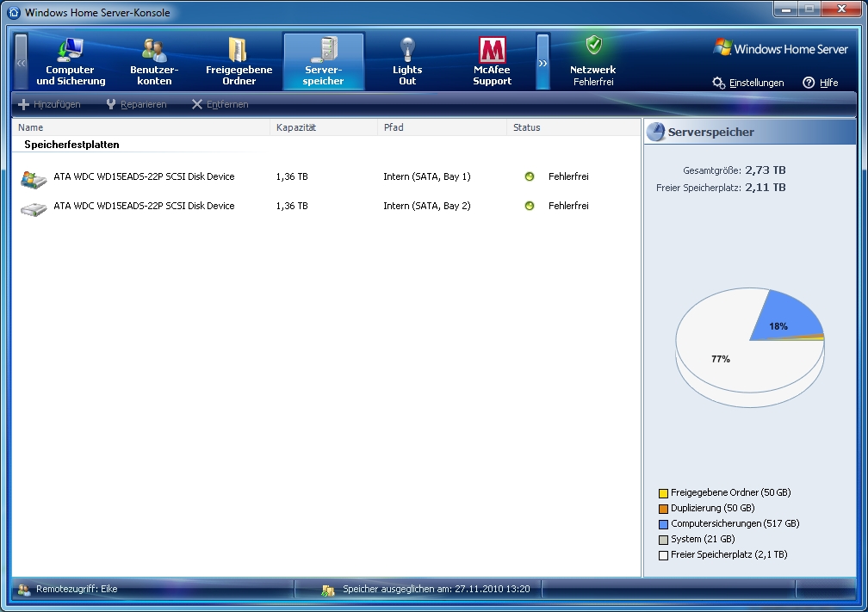Screen dimensions: 868x612
Task: Click the Gesamtgröße value 2,73 TB
Action: pyautogui.click(x=765, y=170)
